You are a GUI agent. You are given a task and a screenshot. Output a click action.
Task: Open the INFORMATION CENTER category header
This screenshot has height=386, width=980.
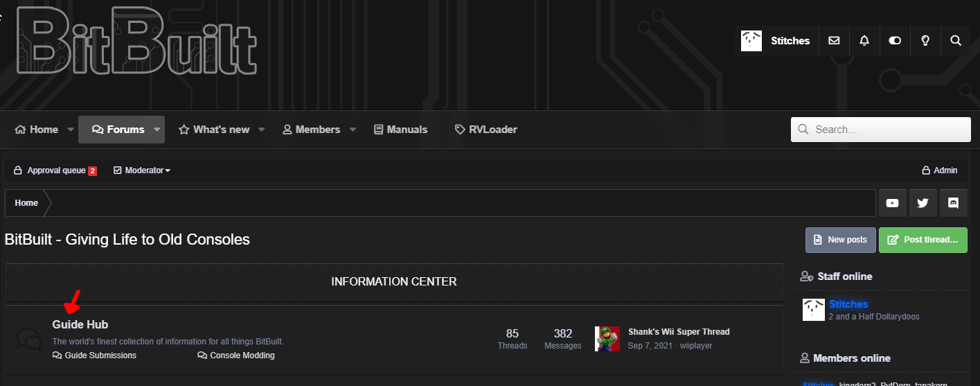tap(394, 282)
